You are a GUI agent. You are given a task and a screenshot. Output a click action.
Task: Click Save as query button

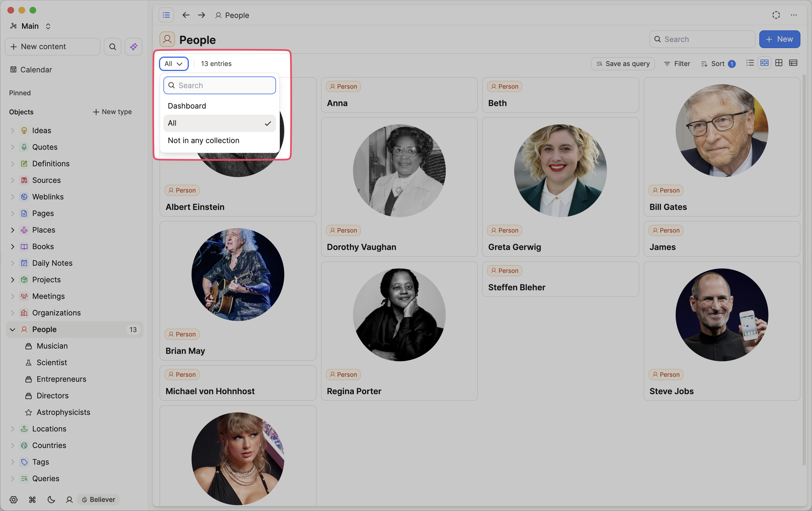point(622,64)
